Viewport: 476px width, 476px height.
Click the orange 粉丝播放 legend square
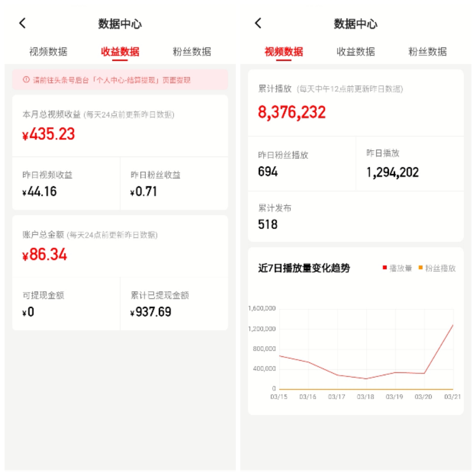[420, 268]
